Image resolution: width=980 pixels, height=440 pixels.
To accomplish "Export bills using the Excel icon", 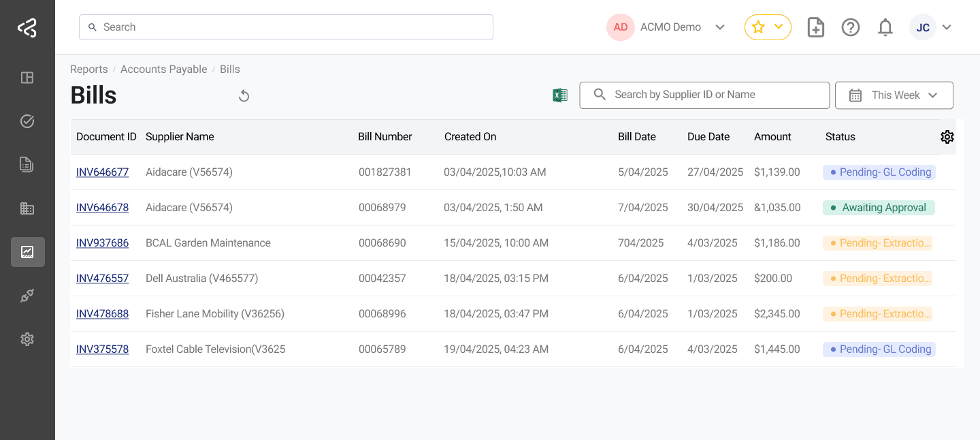I will 559,95.
